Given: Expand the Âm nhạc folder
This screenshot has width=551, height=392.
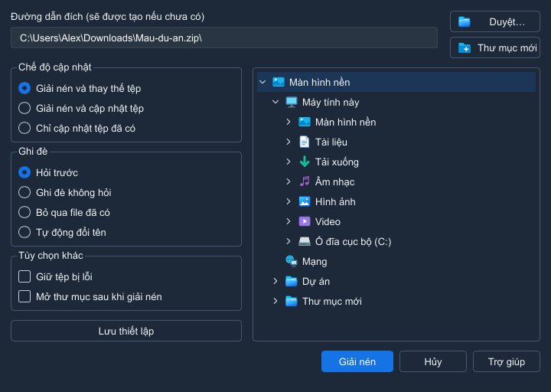Looking at the screenshot, I should pos(289,181).
